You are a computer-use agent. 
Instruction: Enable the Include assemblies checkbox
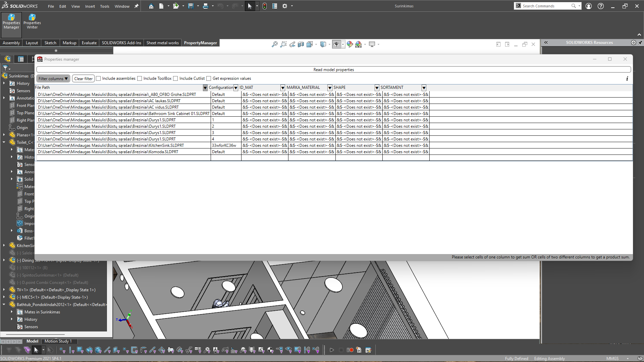coord(98,78)
